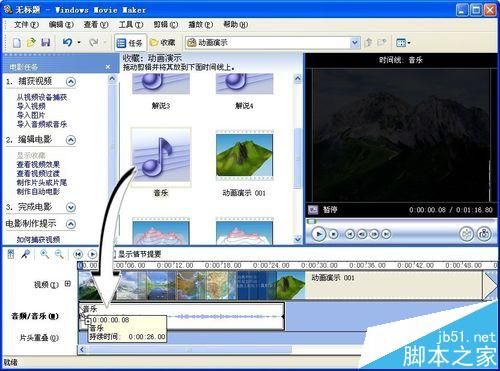Viewport: 500px width, 371px height.
Task: Step to next frame in monitor
Action: point(374,234)
